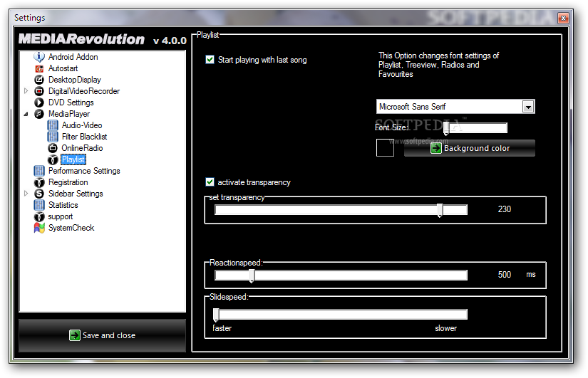Collapse the MediaPlayer tree node

(26, 114)
